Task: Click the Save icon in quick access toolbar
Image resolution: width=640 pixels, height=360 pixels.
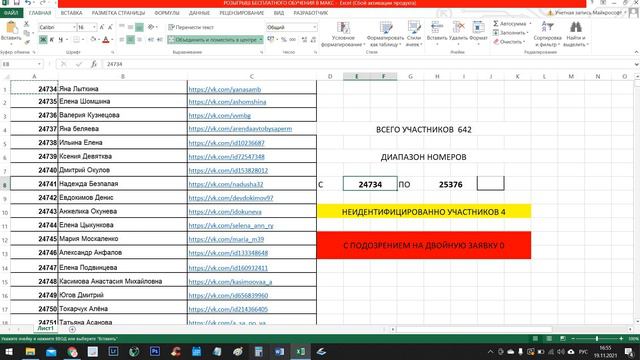Action: point(17,3)
